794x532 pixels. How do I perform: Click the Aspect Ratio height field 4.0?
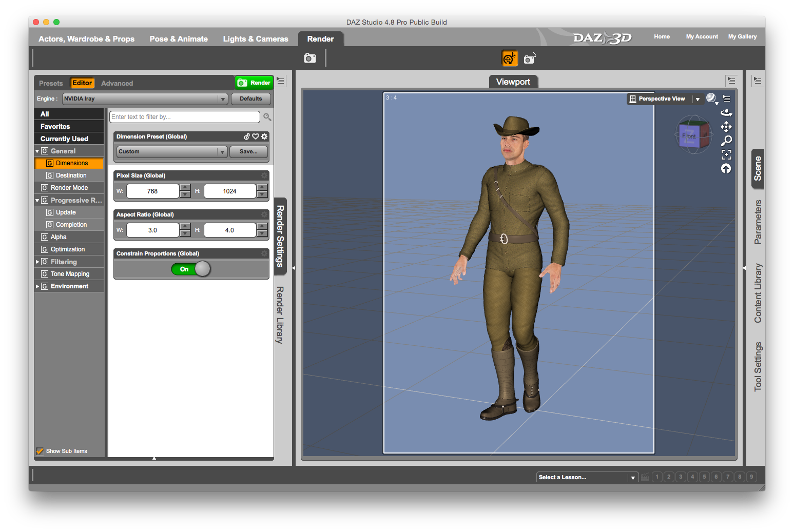point(230,230)
